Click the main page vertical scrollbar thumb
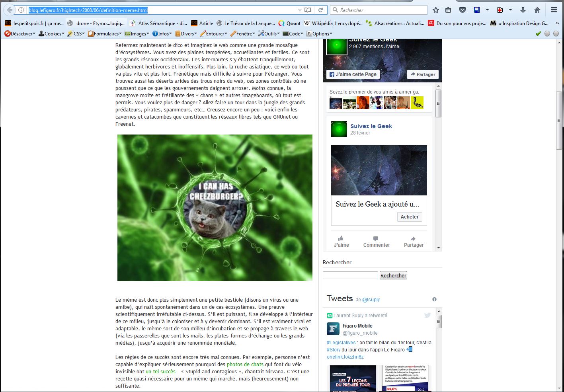Viewport: 564px width, 392px height. coord(559,119)
